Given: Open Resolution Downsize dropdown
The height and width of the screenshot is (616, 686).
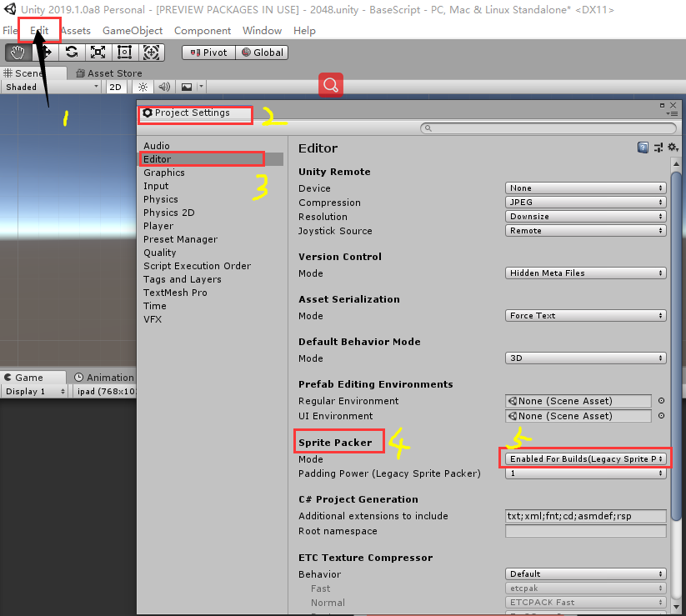Looking at the screenshot, I should [x=585, y=217].
